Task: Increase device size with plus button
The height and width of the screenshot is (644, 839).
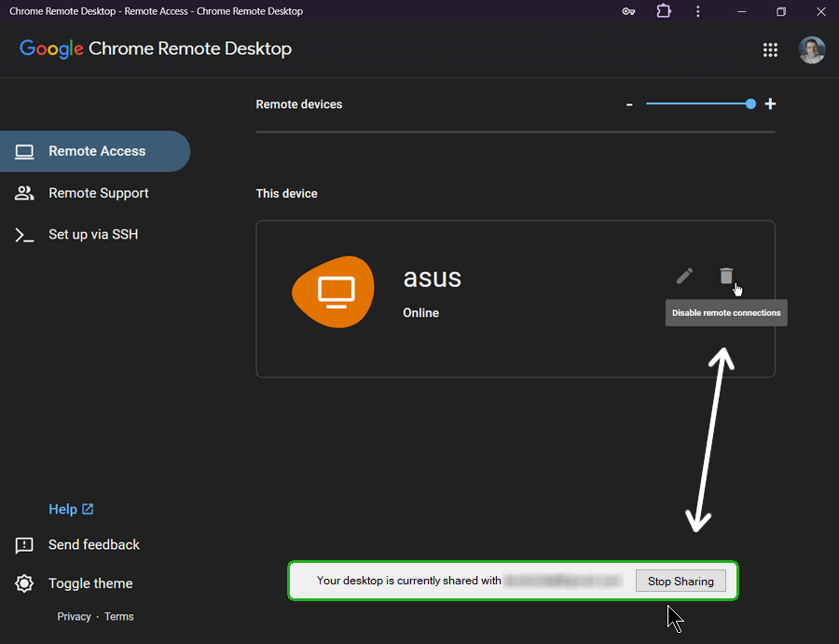Action: pos(770,103)
